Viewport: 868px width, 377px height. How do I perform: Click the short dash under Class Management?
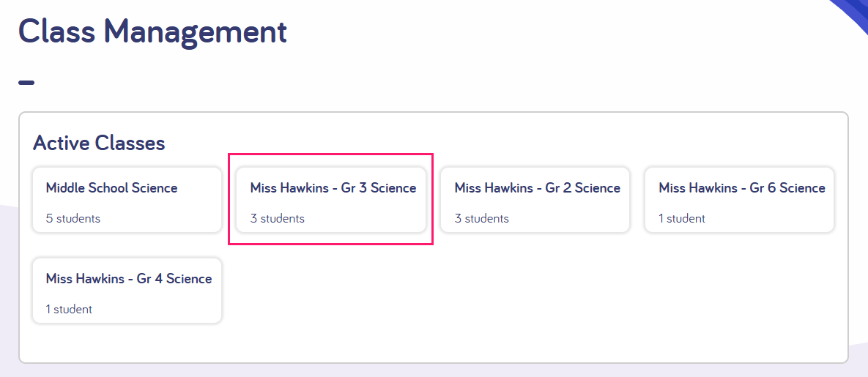[x=26, y=83]
